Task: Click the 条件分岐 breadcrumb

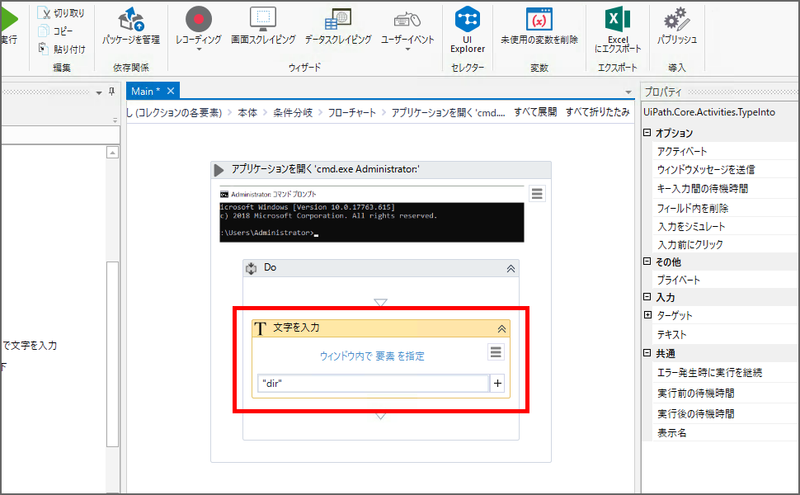Action: click(293, 113)
